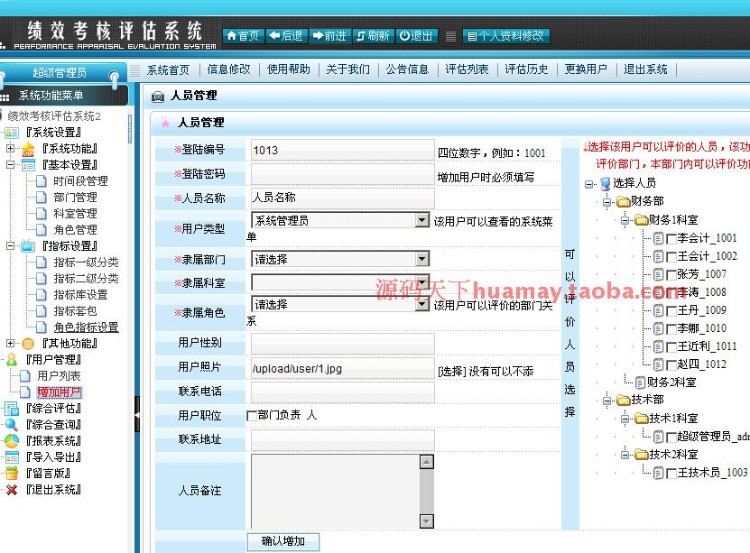Image resolution: width=750 pixels, height=553 pixels.
Task: Click the 技术部 folder icon
Action: (623, 399)
